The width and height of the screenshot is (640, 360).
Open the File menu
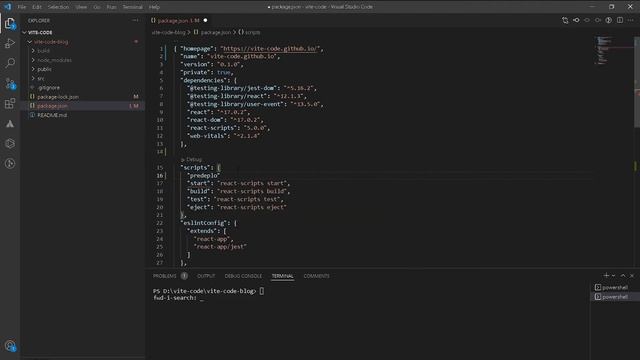[x=22, y=7]
